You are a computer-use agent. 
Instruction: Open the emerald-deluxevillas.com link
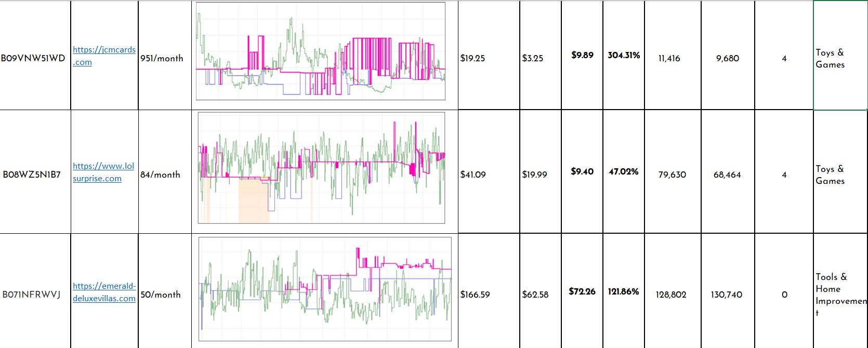[104, 292]
